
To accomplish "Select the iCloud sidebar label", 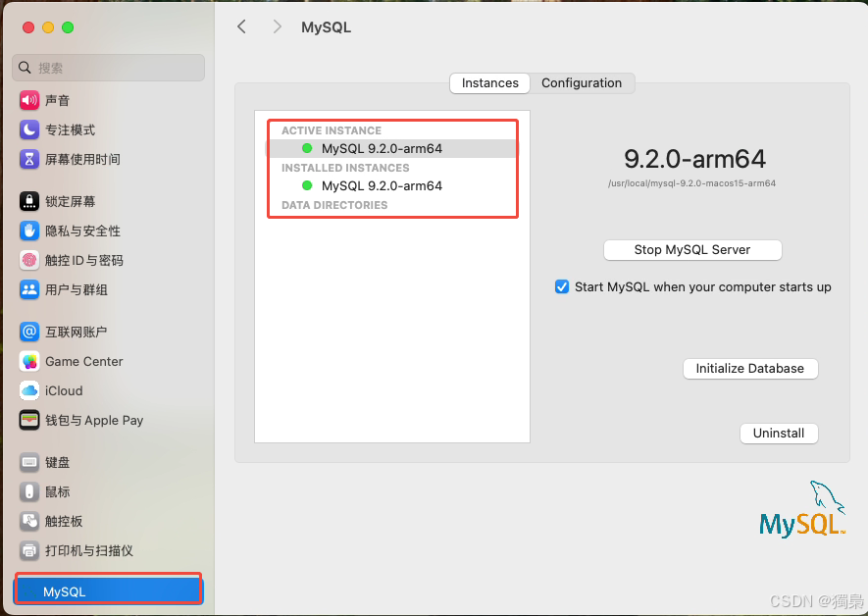I will click(x=64, y=390).
